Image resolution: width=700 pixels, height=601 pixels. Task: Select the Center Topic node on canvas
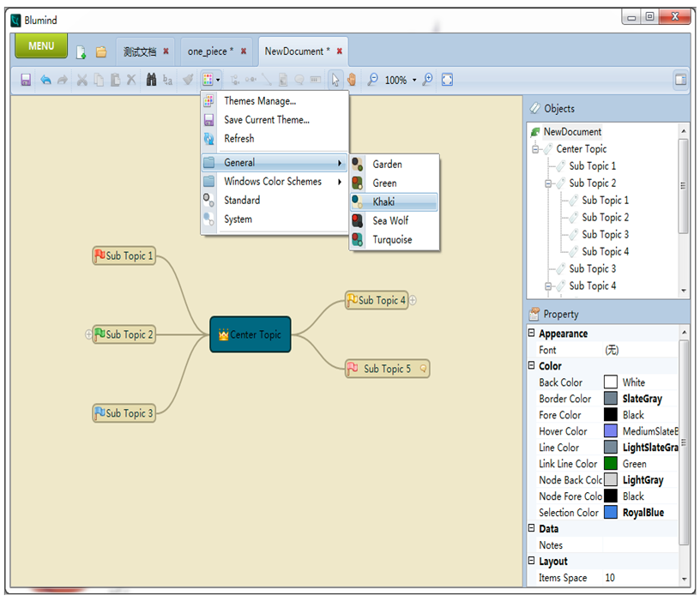pyautogui.click(x=250, y=334)
